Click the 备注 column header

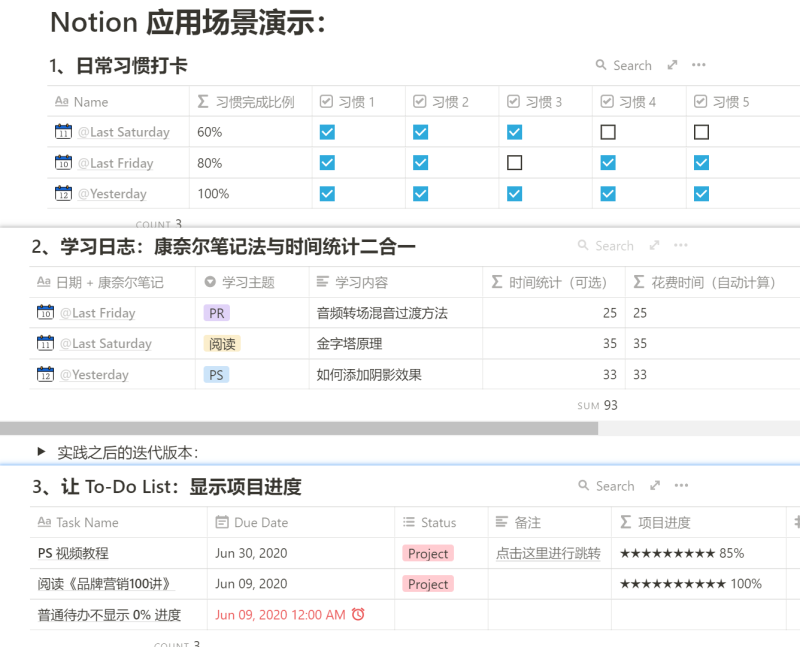549,522
